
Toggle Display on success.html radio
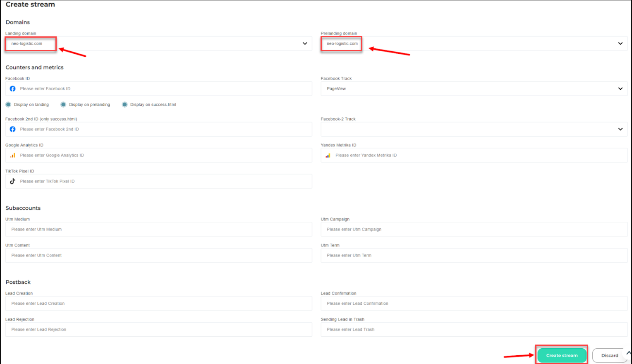(x=124, y=105)
